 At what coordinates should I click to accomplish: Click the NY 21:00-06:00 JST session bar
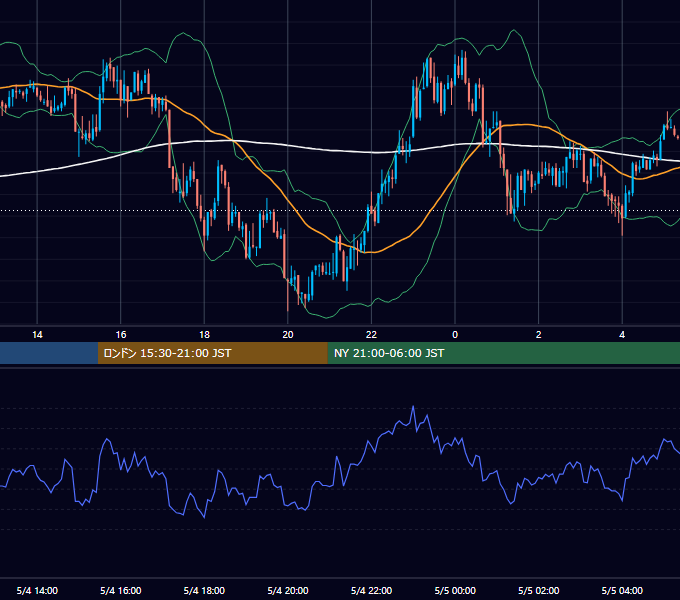click(x=503, y=353)
